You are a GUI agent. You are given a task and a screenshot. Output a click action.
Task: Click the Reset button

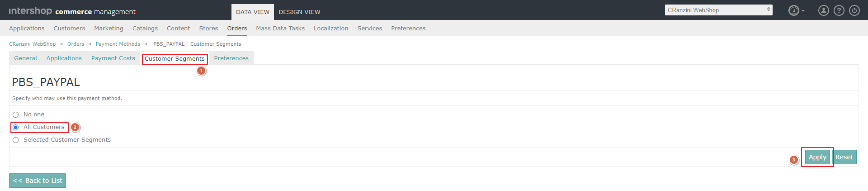coord(844,157)
